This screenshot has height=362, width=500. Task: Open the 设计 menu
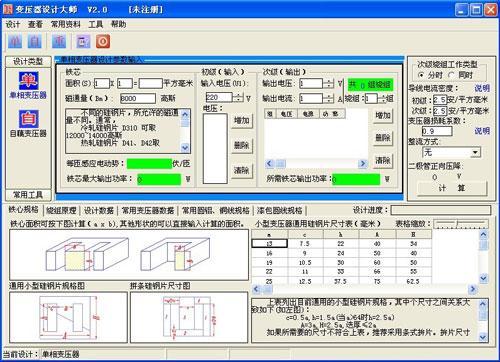tap(13, 24)
